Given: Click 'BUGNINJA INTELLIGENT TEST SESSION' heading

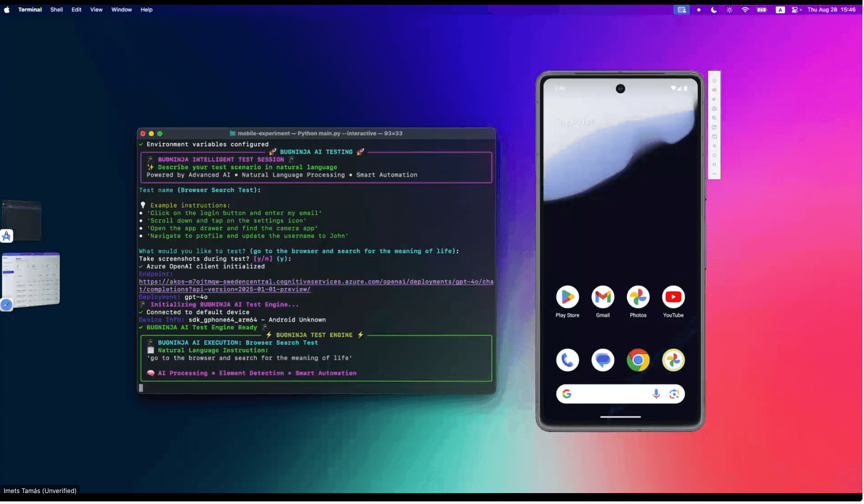Looking at the screenshot, I should 221,160.
